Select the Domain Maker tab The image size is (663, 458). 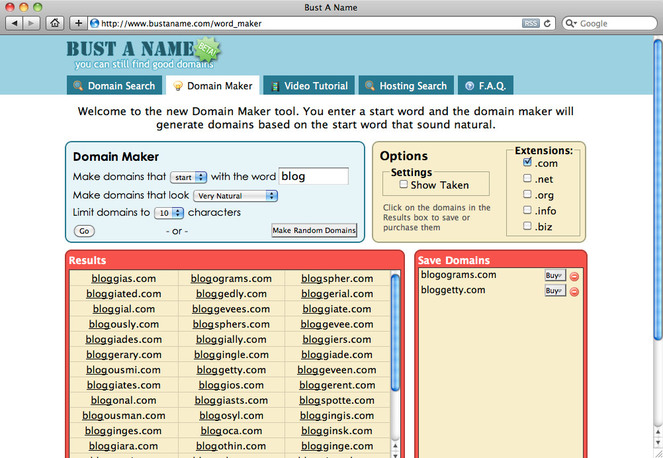(213, 85)
